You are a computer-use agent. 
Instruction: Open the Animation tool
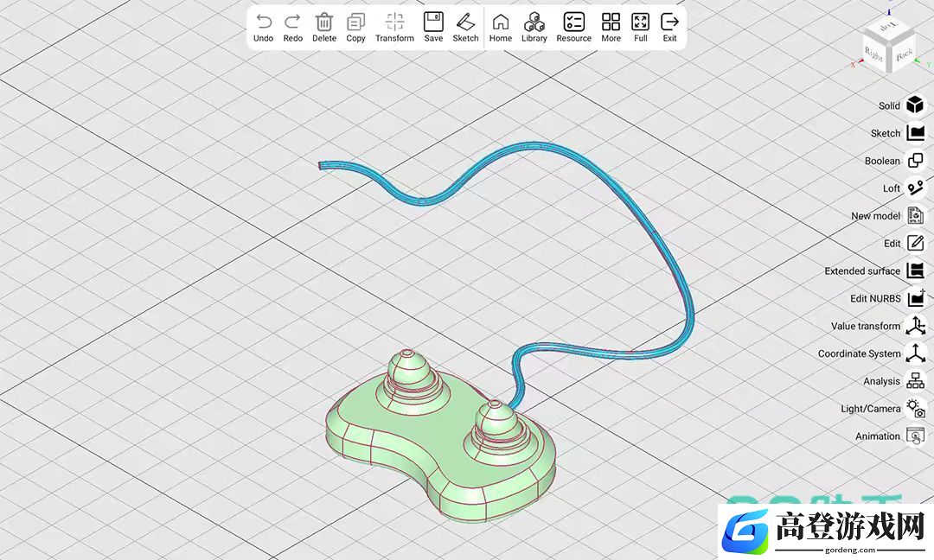click(915, 436)
